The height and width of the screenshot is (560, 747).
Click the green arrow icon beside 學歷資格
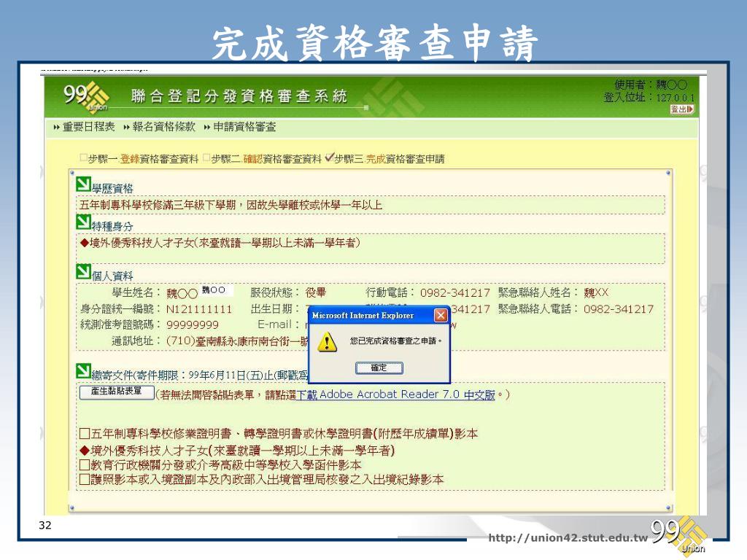coord(83,184)
